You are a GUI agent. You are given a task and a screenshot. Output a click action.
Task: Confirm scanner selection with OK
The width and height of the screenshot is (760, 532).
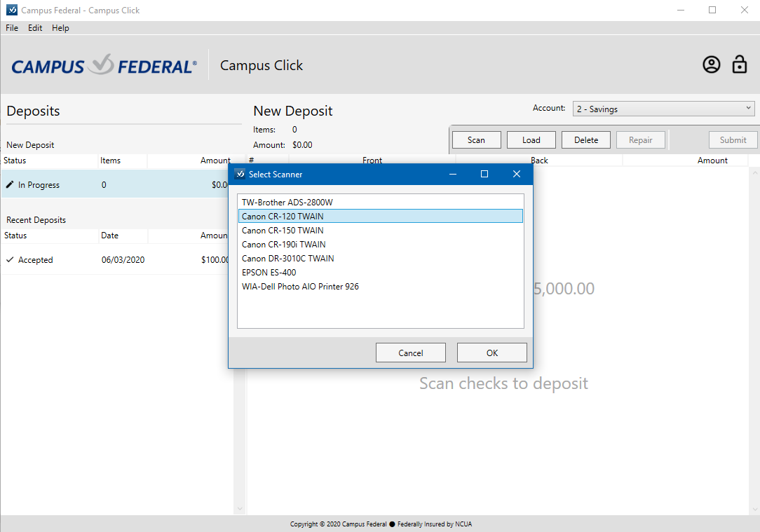[492, 353]
